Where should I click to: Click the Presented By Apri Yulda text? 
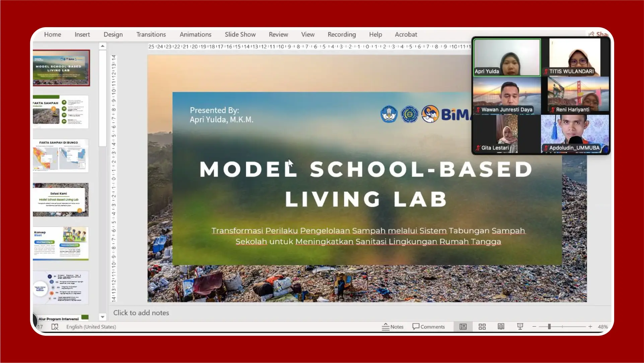pyautogui.click(x=221, y=115)
